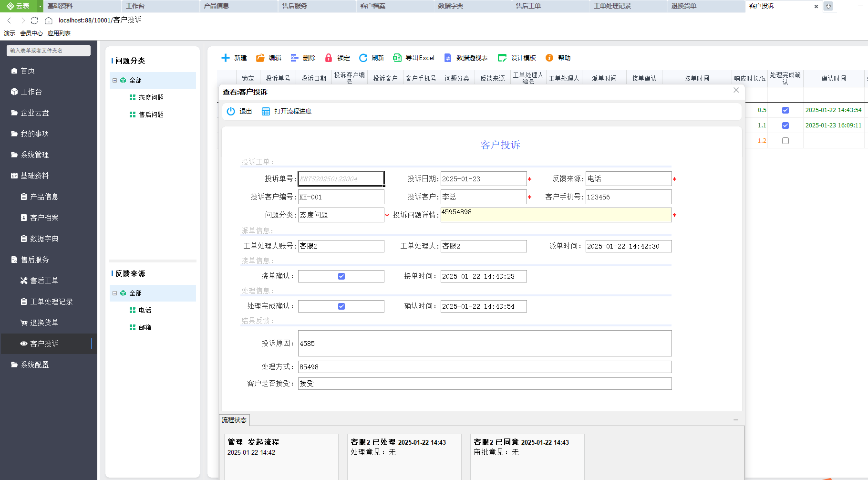
Task: Toggle the 处理完成确认 checkbox in form
Action: (341, 306)
